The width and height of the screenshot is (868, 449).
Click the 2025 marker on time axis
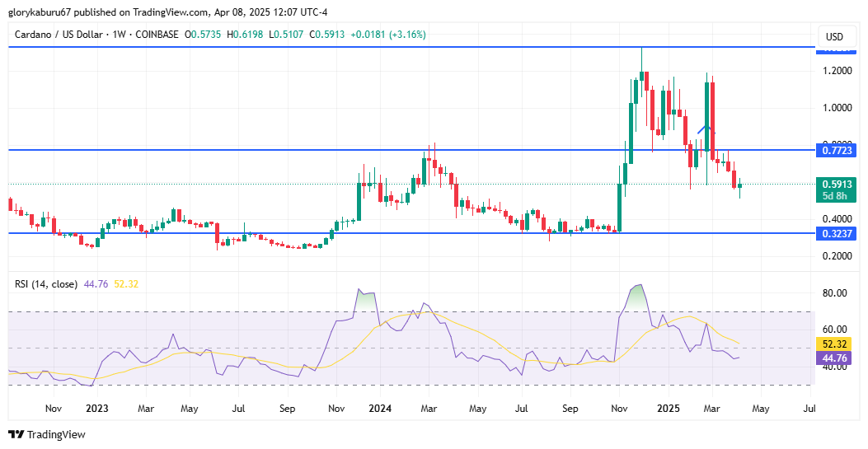(x=668, y=409)
